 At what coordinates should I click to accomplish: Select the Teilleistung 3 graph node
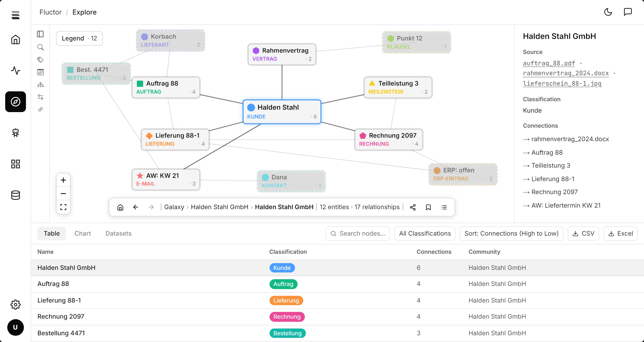click(398, 87)
